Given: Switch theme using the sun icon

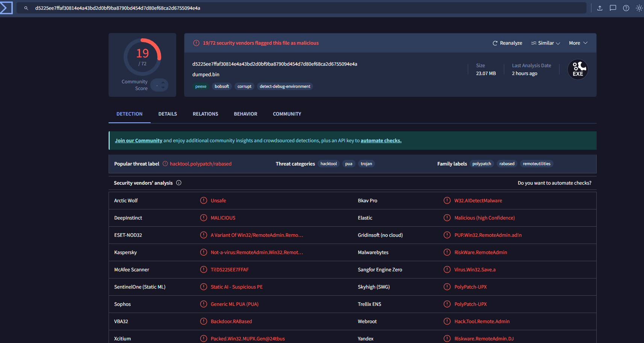Looking at the screenshot, I should [639, 8].
